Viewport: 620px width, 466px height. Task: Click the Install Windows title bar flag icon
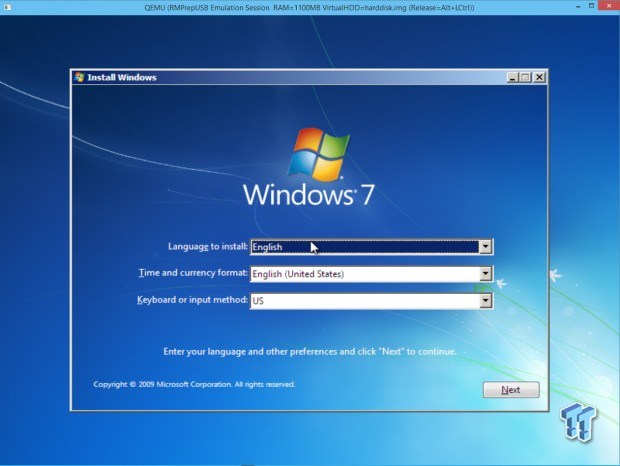(x=79, y=77)
